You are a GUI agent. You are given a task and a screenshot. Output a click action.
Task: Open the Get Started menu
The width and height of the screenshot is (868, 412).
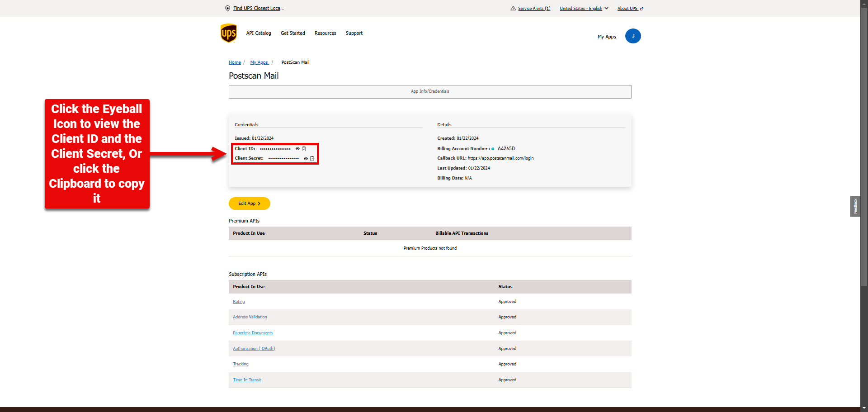(x=293, y=33)
